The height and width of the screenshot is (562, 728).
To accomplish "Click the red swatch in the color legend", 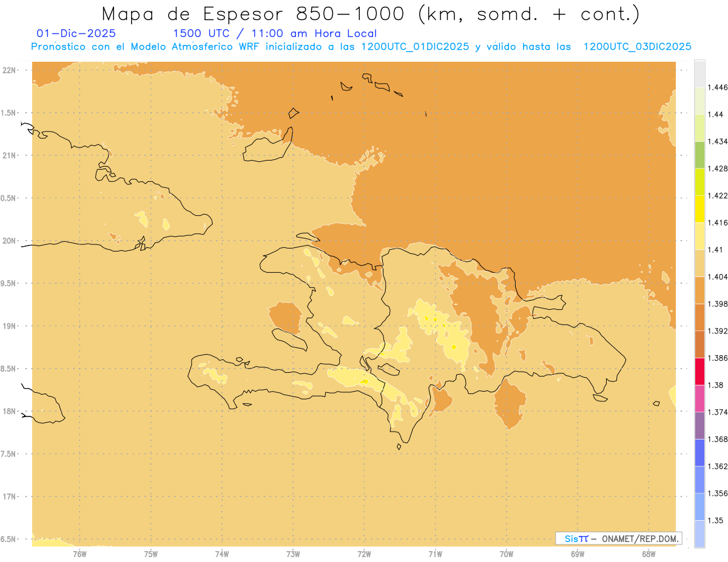I will pyautogui.click(x=699, y=371).
